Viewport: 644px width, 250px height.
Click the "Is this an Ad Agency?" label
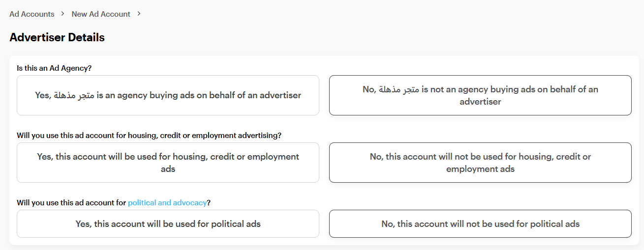point(54,68)
